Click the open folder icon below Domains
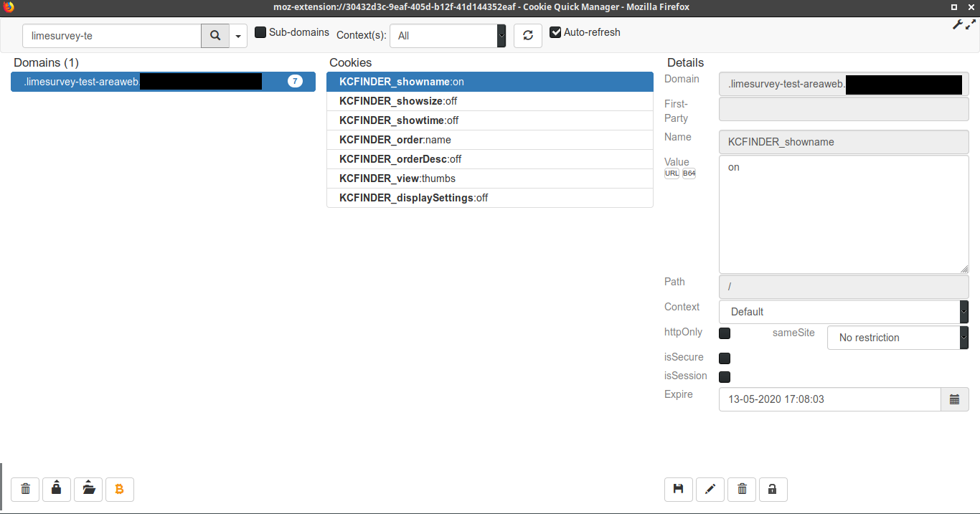The width and height of the screenshot is (980, 514). click(88, 489)
